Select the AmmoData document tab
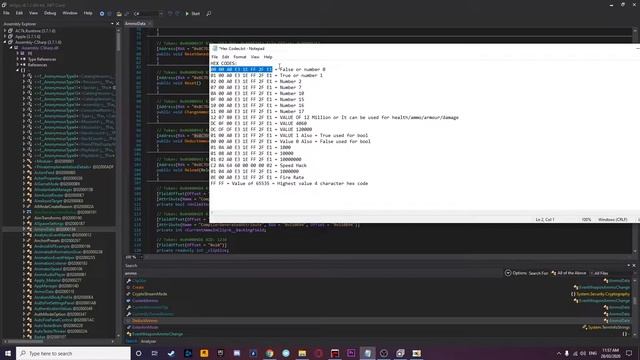This screenshot has height=360, width=640. (136, 24)
